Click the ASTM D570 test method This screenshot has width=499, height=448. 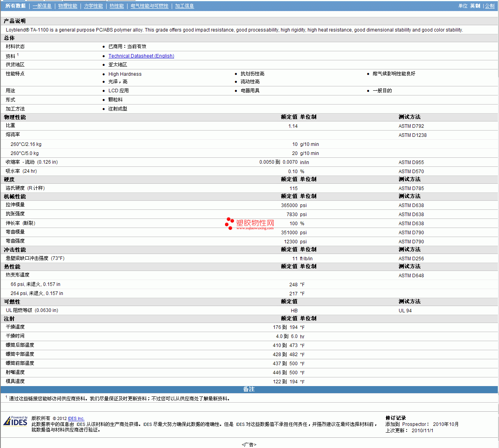click(x=411, y=172)
